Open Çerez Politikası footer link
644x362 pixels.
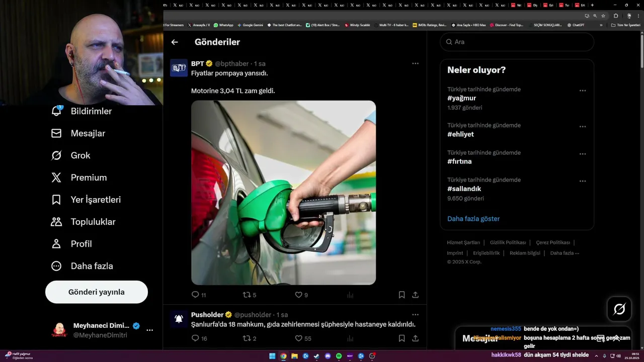[x=553, y=242]
